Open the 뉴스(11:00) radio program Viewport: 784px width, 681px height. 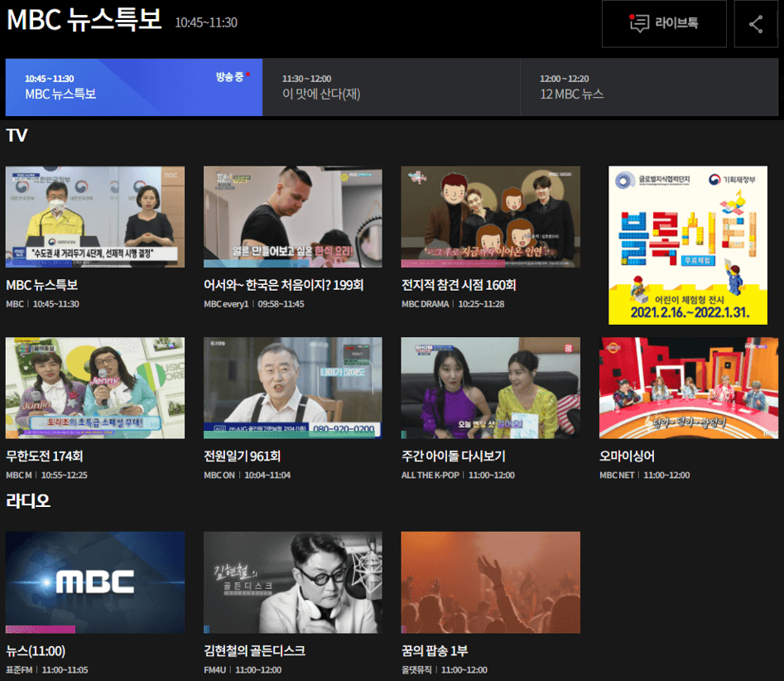(94, 582)
